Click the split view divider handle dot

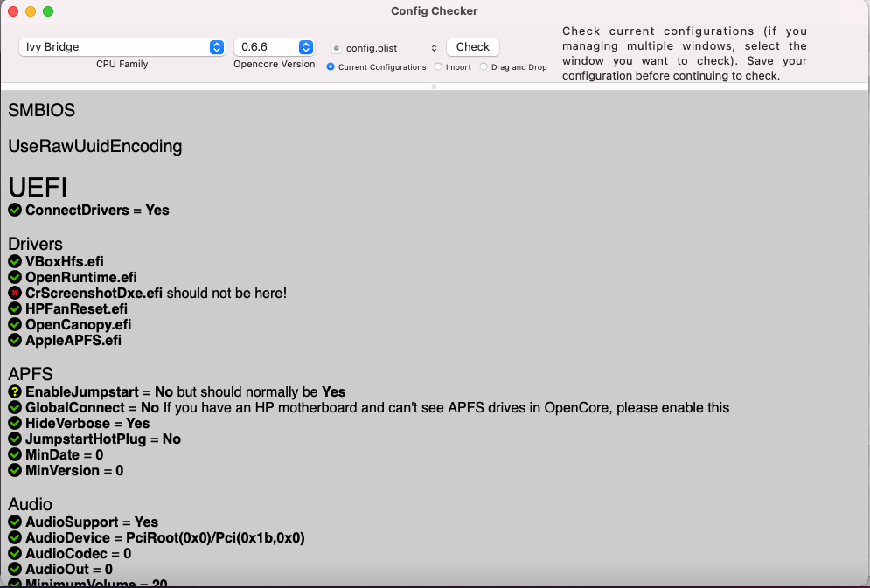click(x=434, y=86)
